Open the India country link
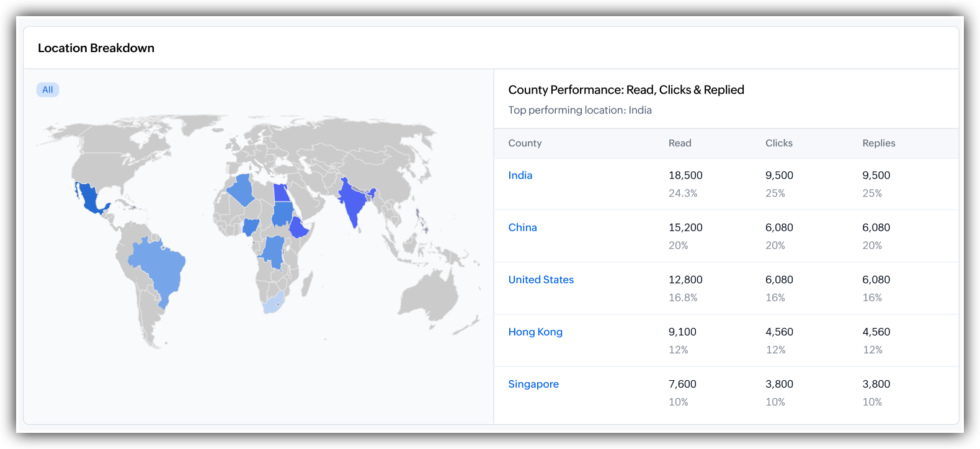This screenshot has height=449, width=980. [x=520, y=176]
